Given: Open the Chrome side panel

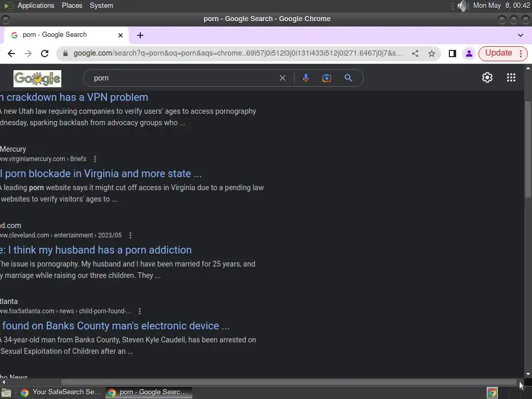Looking at the screenshot, I should coord(453,54).
